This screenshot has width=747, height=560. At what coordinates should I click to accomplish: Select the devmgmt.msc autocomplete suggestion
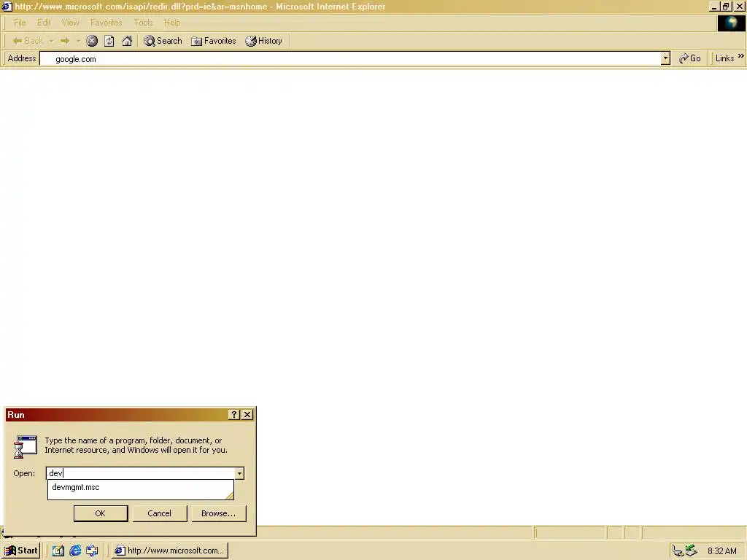[x=140, y=487]
